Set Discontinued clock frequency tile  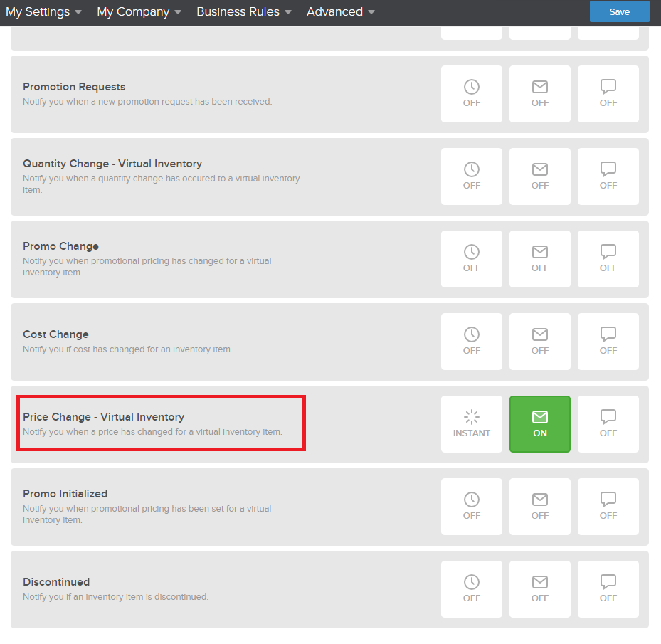click(471, 589)
